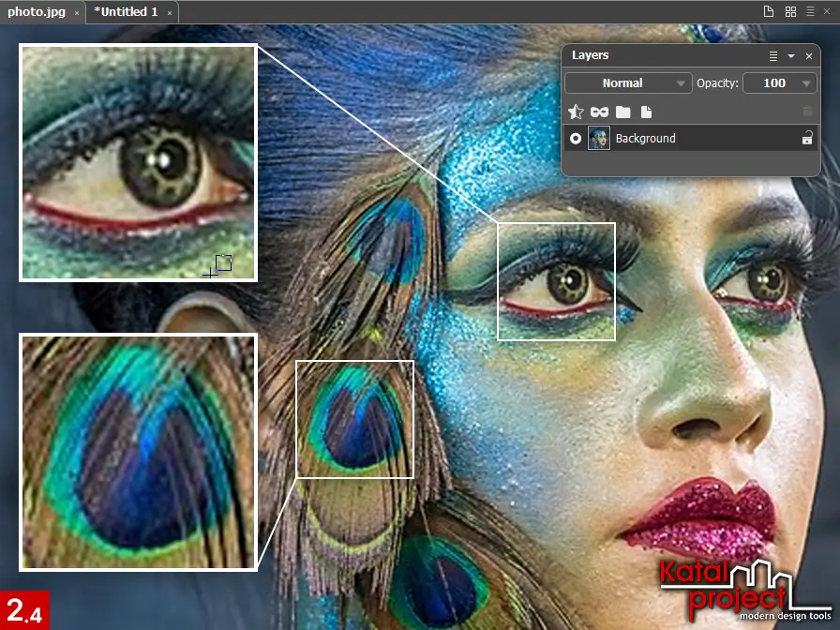The image size is (840, 630).
Task: Create a new layer group folder
Action: [x=623, y=112]
